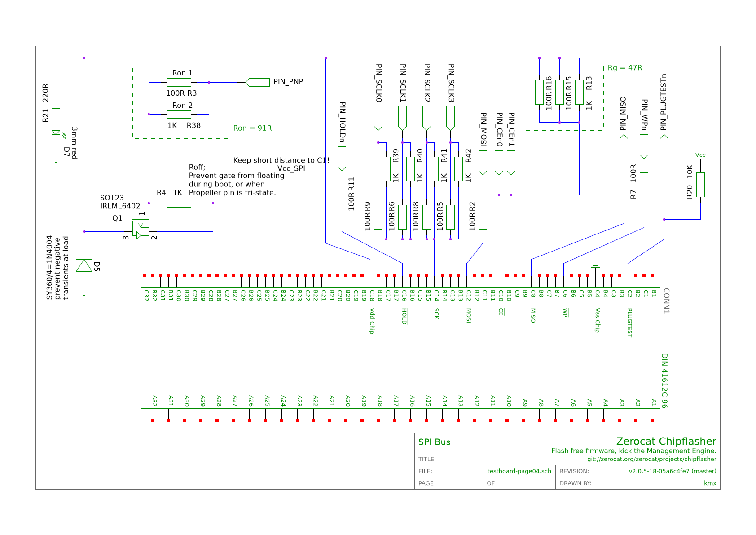Click the 'Vdd Chip' pin label

tap(372, 321)
